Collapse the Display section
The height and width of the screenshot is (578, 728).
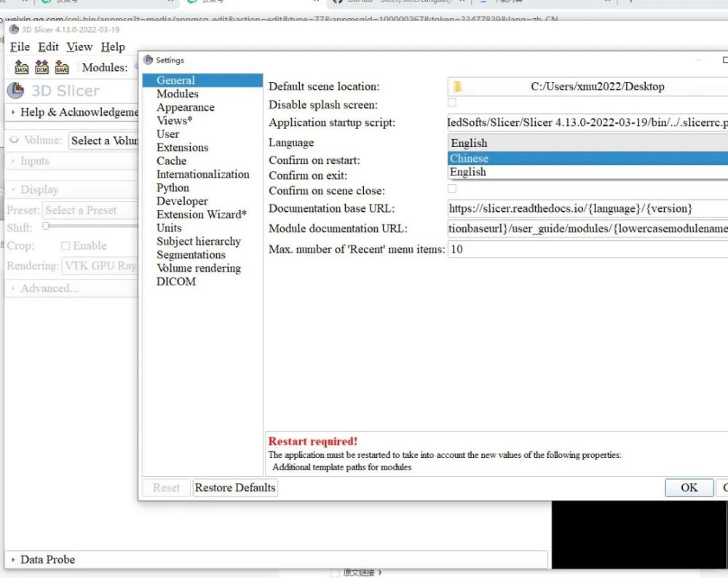click(x=72, y=189)
